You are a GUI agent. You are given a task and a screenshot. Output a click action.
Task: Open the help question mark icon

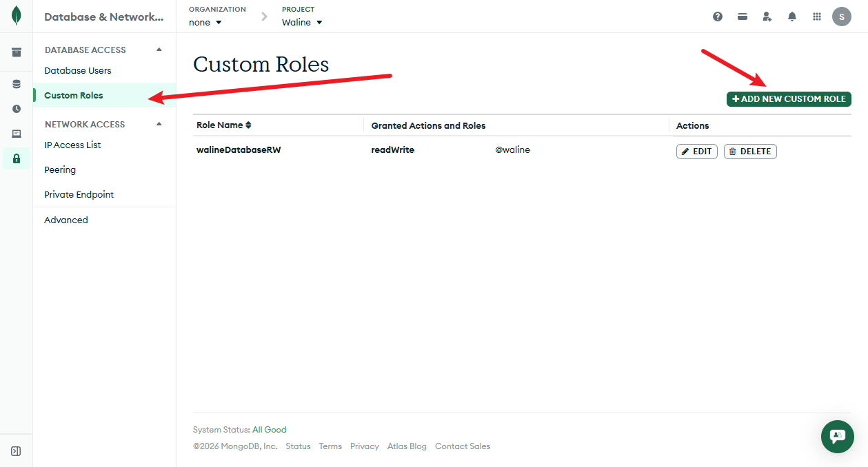tap(717, 16)
